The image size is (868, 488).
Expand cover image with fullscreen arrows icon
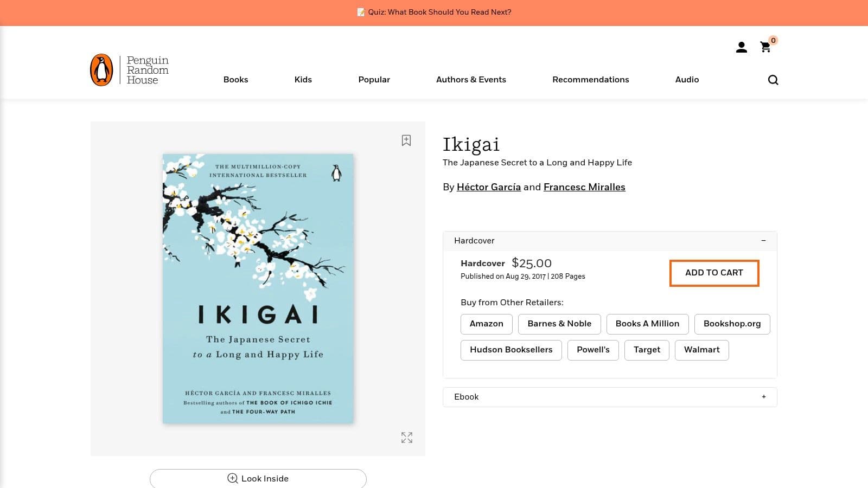(x=407, y=438)
